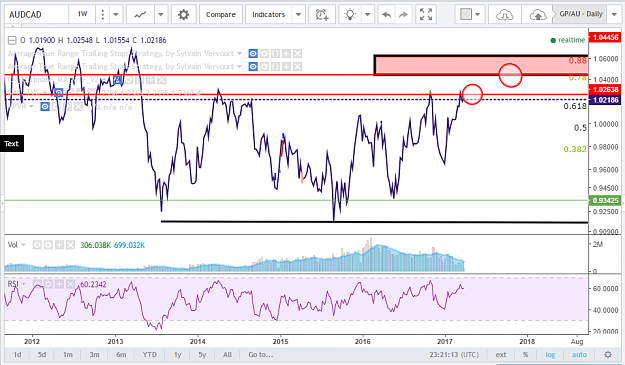
Task: Open settings of first ATR Trailing Stops indicator
Action: pos(264,53)
